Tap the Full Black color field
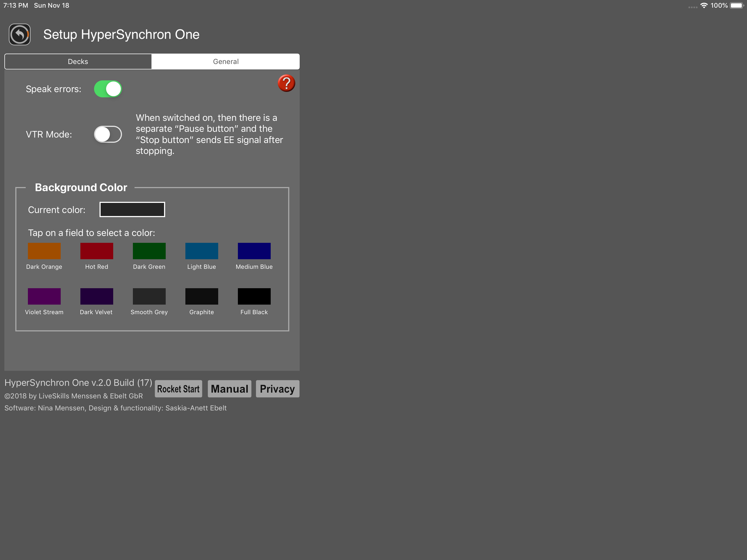747x560 pixels. click(254, 296)
